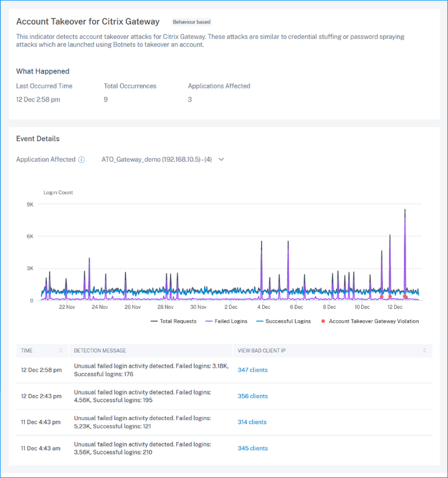
Task: Click the Last Occurred Time value
Action: (x=38, y=99)
